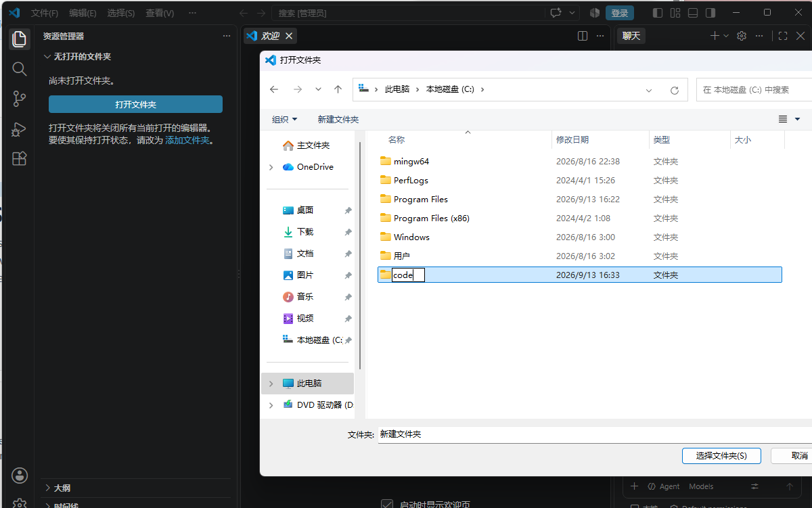Open the Accounts menu icon
812x508 pixels.
point(20,475)
